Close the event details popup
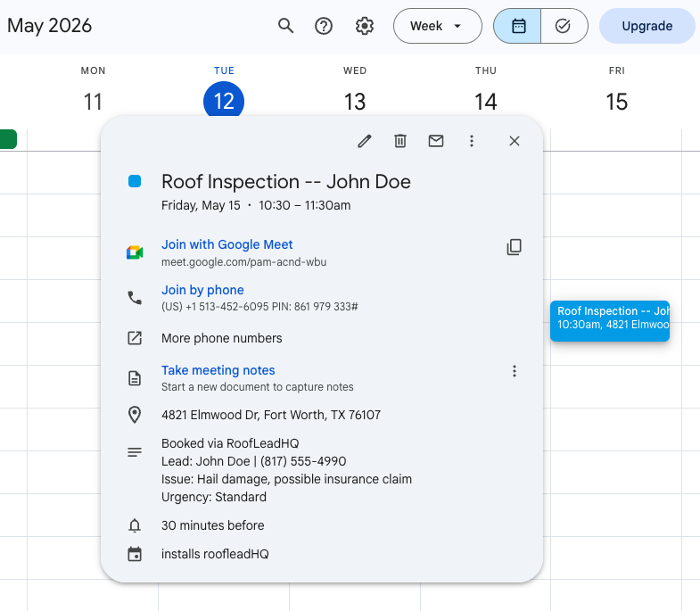 click(515, 141)
